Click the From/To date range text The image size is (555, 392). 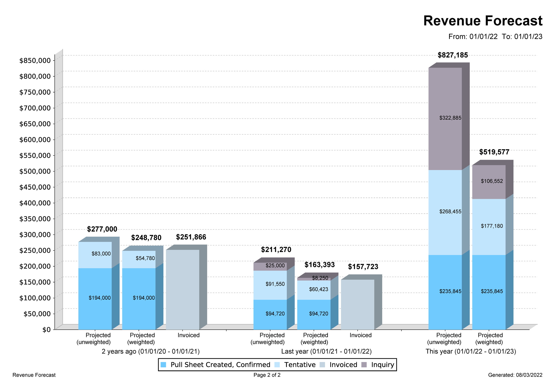click(x=495, y=36)
